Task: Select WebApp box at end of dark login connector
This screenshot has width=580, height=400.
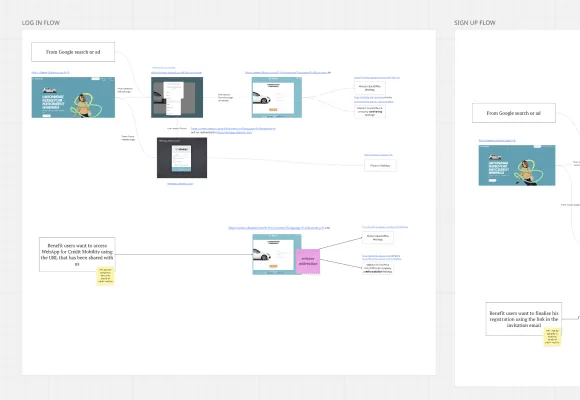Action: click(380, 165)
